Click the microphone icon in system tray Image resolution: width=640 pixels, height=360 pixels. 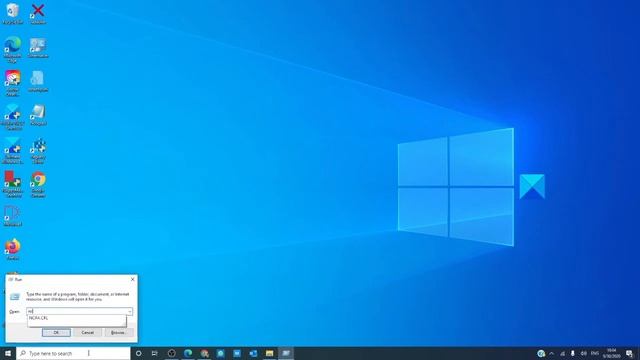pos(573,353)
